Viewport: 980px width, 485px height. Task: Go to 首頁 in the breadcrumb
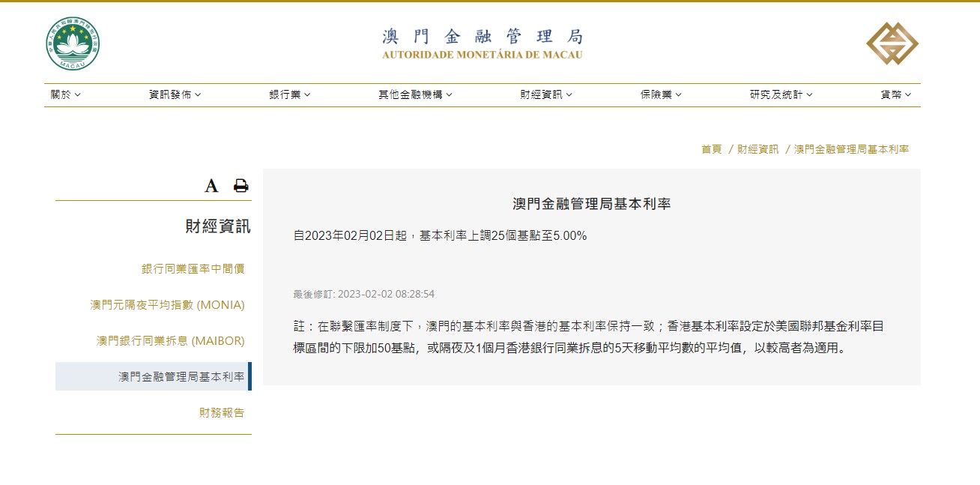click(711, 149)
